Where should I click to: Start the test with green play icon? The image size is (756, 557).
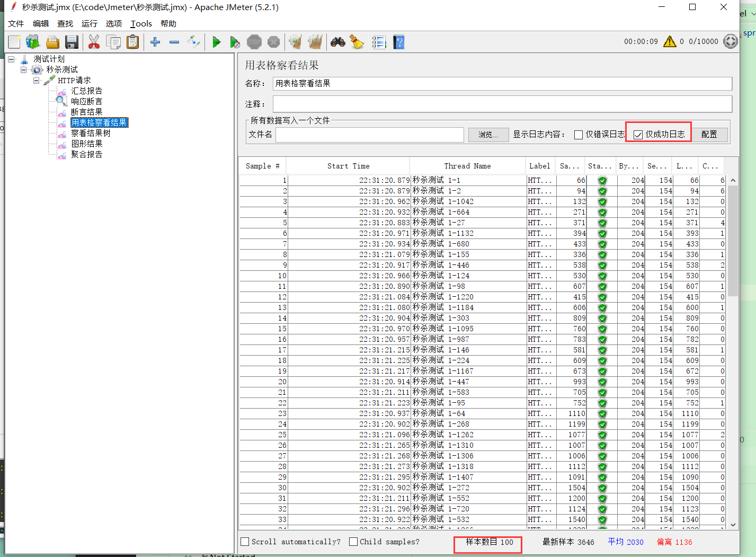216,42
